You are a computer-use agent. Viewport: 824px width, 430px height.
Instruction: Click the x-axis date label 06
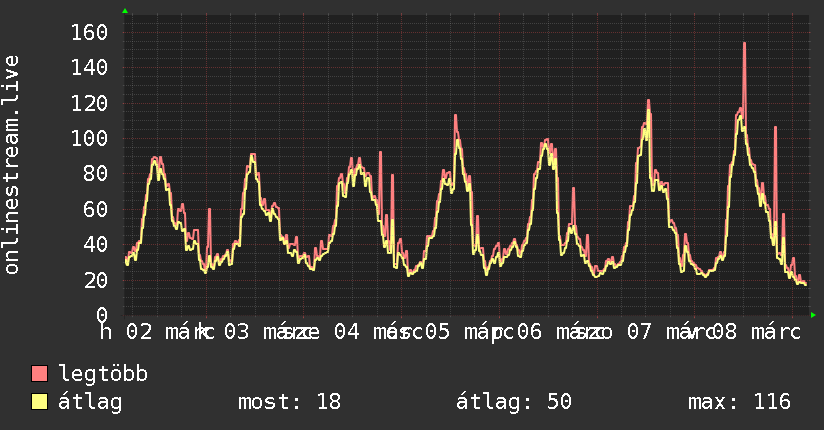[x=529, y=332]
